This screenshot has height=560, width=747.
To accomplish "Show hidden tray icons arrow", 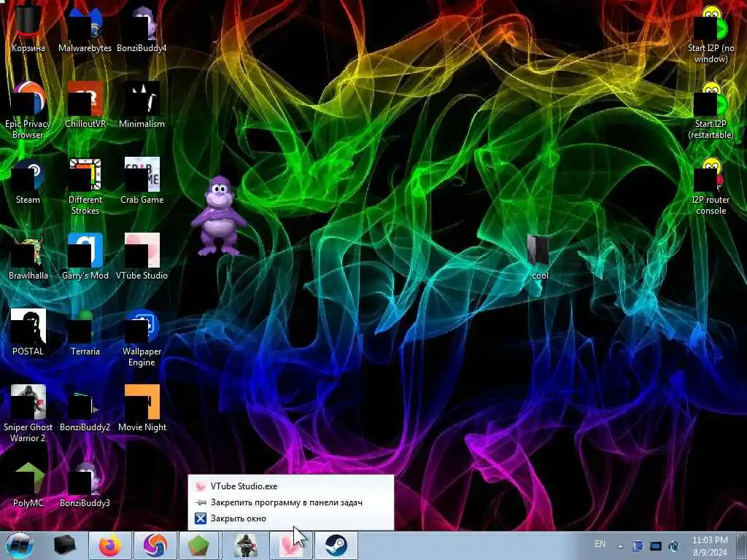I will point(620,546).
